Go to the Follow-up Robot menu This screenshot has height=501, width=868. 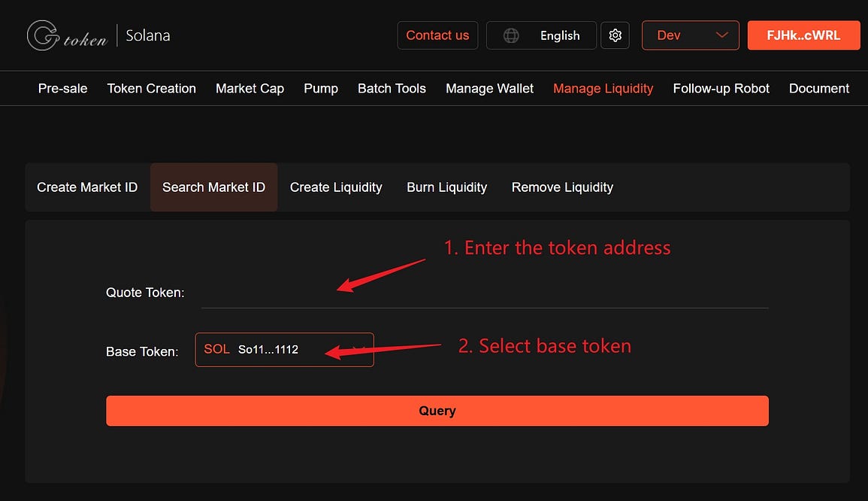pyautogui.click(x=721, y=89)
